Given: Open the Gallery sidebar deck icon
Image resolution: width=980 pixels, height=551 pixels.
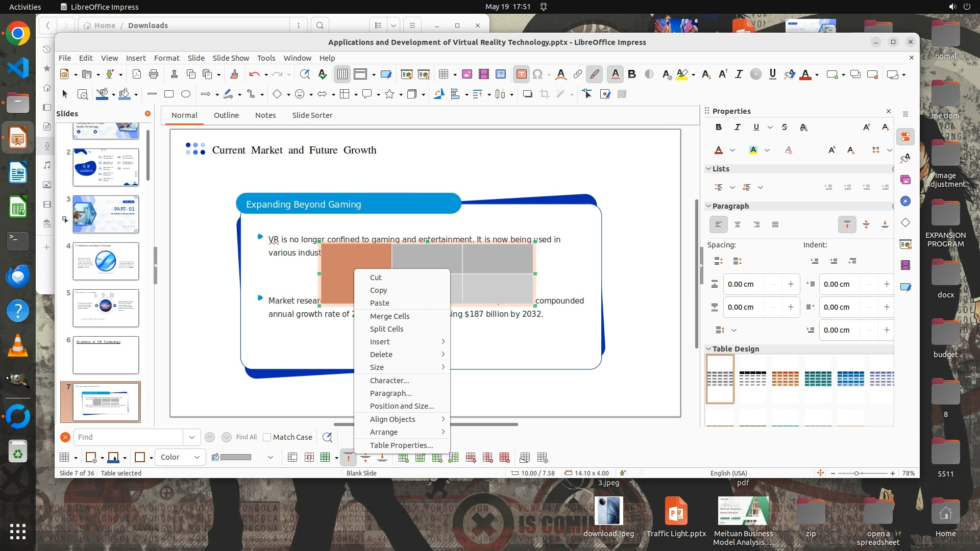Looking at the screenshot, I should pos(905,180).
